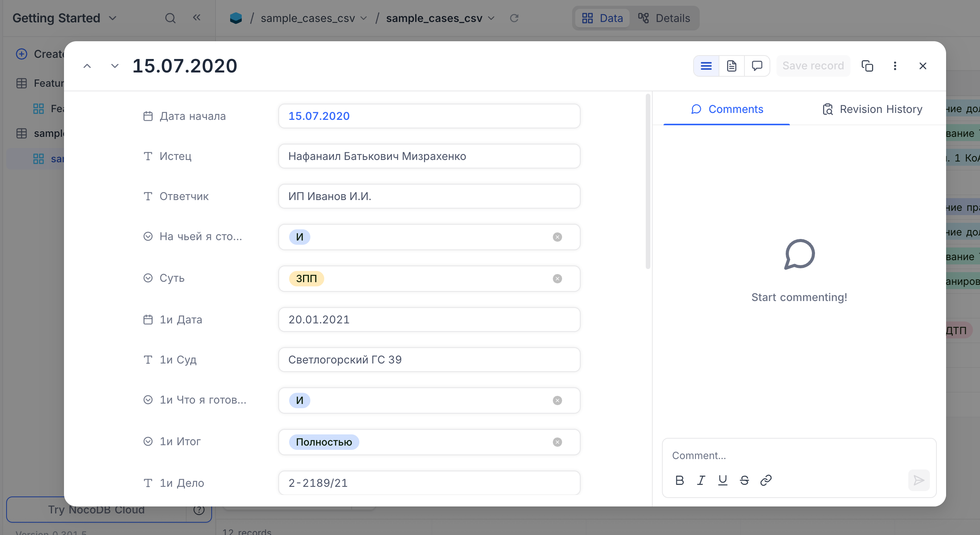
Task: Switch to Data tab
Action: (x=602, y=18)
